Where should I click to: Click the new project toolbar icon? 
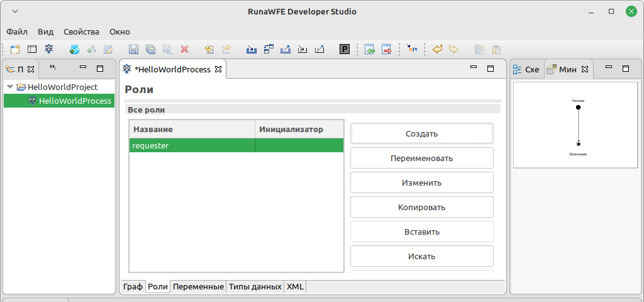(15, 50)
